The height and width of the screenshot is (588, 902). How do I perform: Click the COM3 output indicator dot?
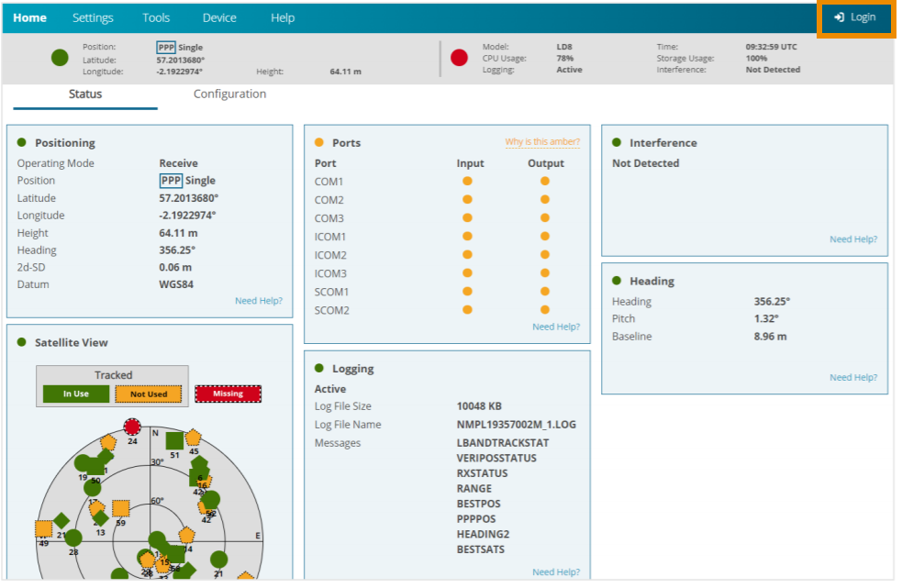pos(545,218)
